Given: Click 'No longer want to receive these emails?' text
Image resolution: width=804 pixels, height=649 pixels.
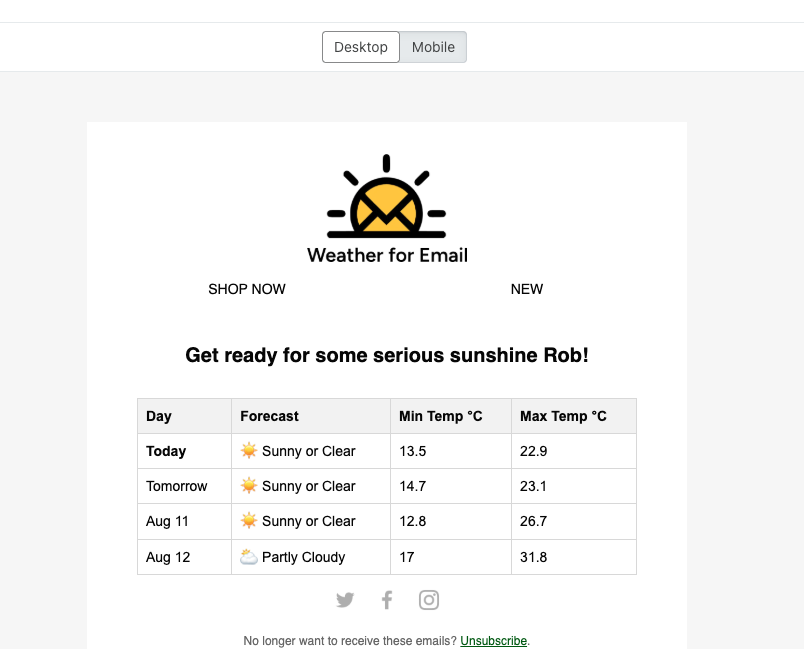Looking at the screenshot, I should click(x=350, y=641).
